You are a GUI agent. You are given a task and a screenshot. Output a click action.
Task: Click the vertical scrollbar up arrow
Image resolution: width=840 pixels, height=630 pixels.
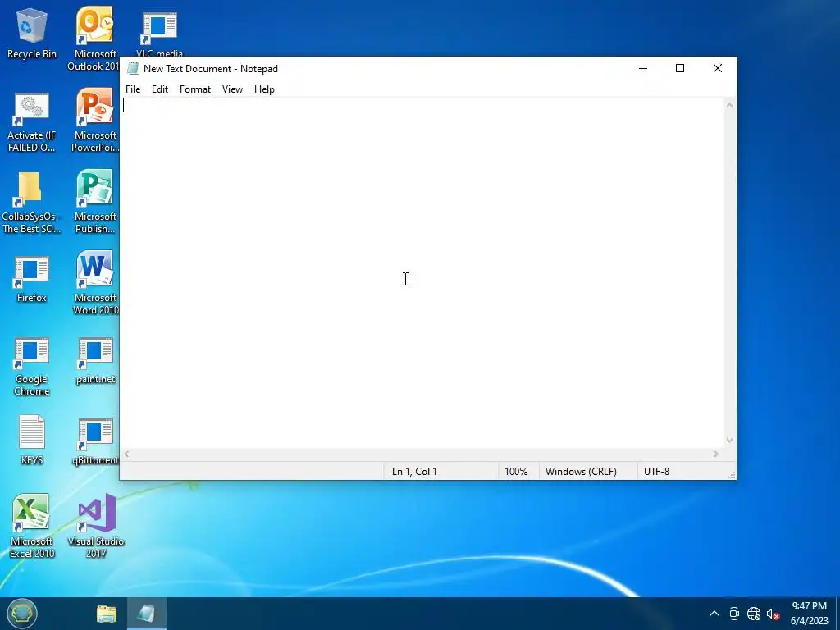[729, 105]
